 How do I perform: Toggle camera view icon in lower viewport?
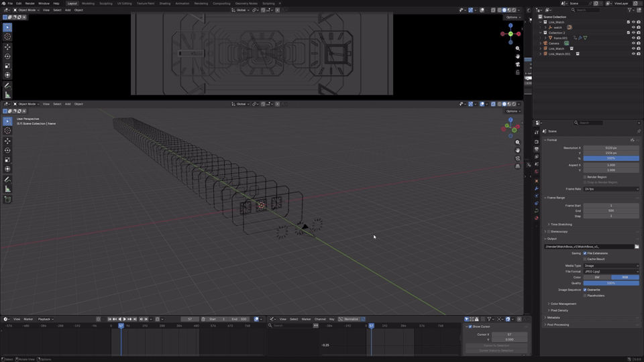pos(517,158)
